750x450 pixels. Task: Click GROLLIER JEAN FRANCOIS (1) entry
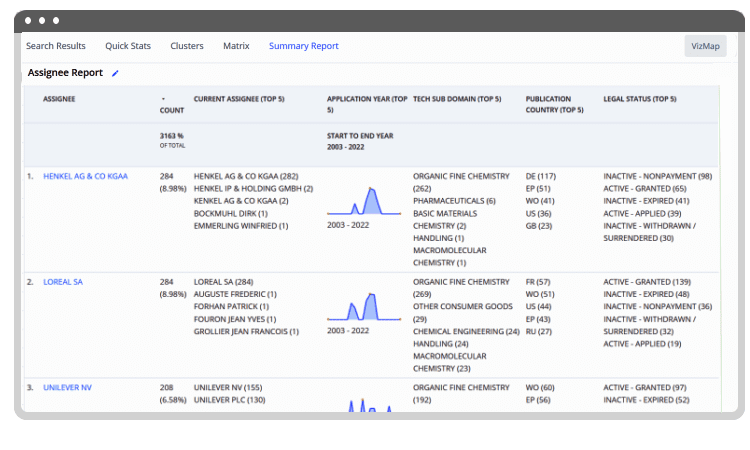tap(246, 332)
